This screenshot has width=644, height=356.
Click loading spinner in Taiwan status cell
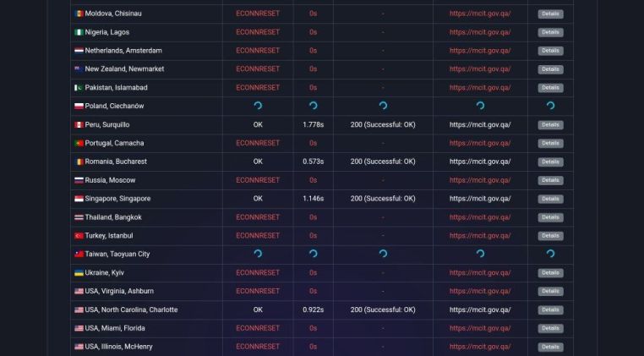coord(258,254)
